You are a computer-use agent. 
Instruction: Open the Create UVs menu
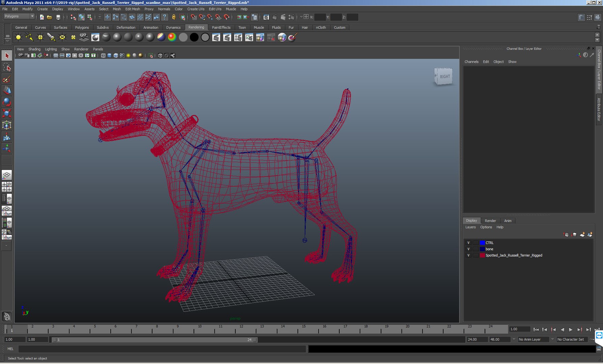[x=196, y=9]
